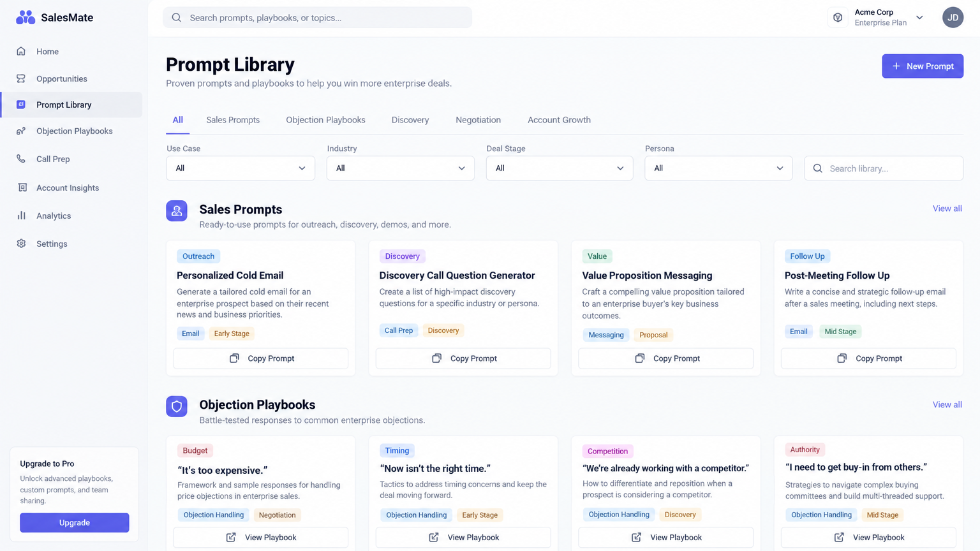Click the Objection Playbooks sidebar icon
Image resolution: width=980 pixels, height=551 pixels.
pos(21,131)
